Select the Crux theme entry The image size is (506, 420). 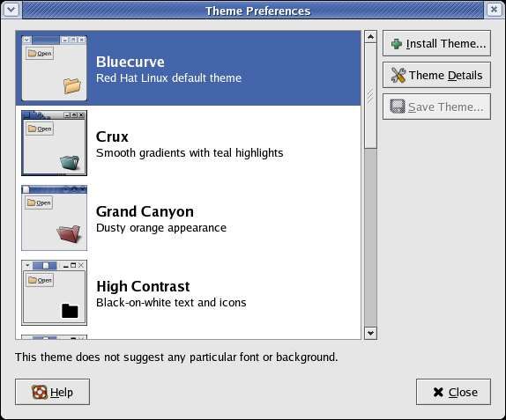(x=188, y=144)
